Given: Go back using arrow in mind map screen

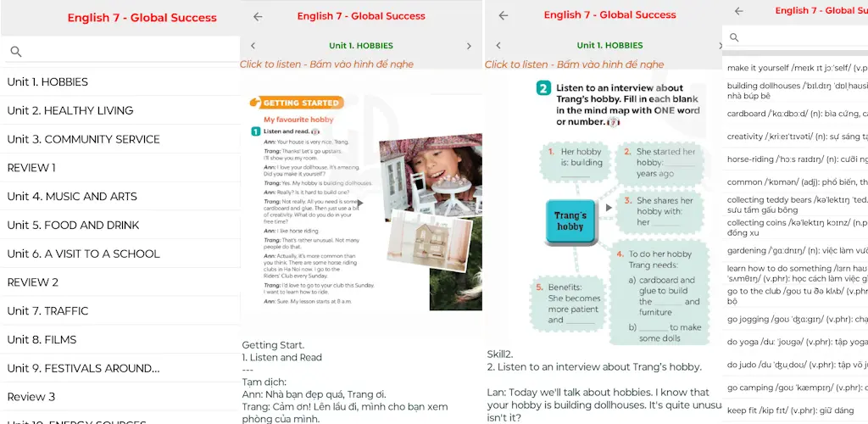Looking at the screenshot, I should point(503,15).
